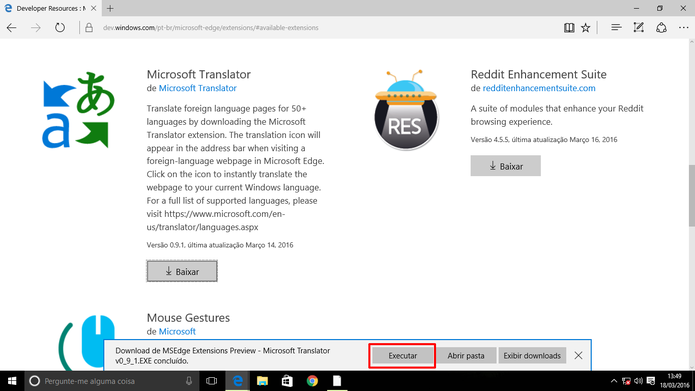Open Reading view book icon

tap(569, 27)
